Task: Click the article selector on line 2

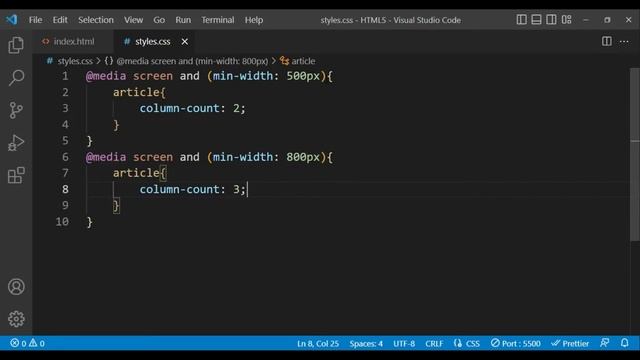Action: tap(136, 92)
